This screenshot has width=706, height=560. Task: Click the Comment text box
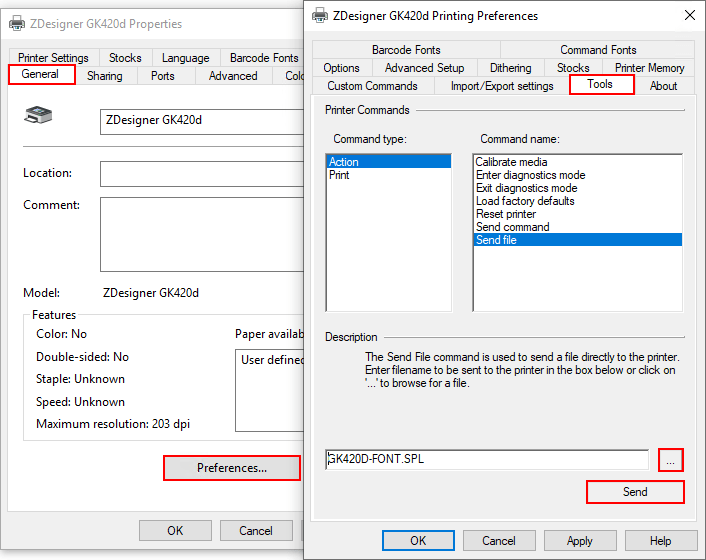(202, 234)
